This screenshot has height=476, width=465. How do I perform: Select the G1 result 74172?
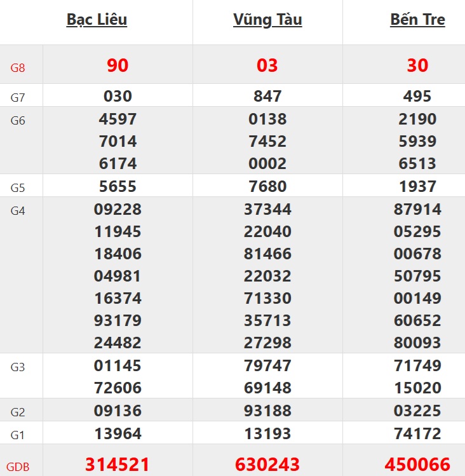(417, 434)
